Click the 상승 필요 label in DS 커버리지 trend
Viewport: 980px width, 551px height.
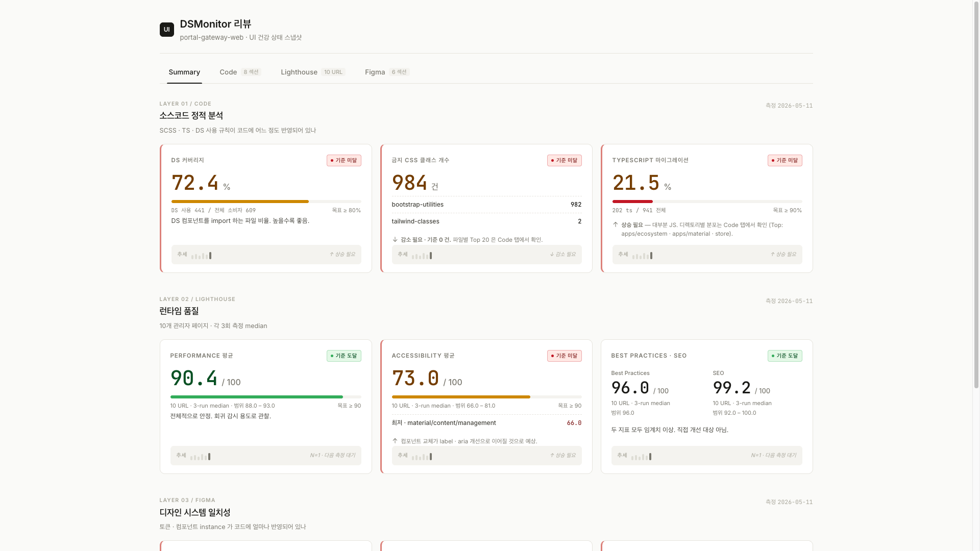(x=342, y=254)
